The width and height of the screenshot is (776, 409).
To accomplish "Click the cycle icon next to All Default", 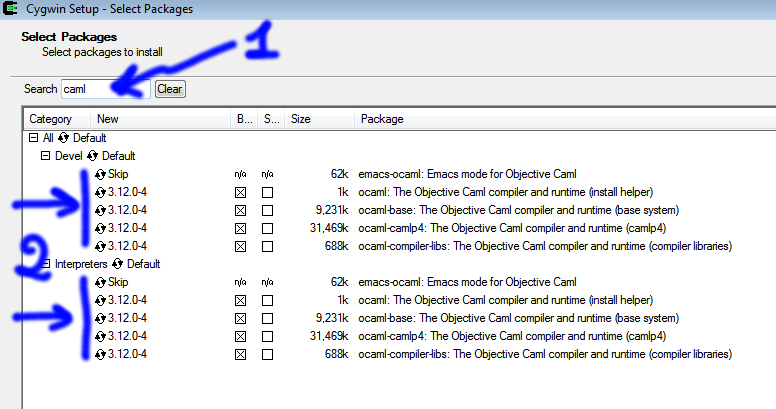I will pyautogui.click(x=63, y=138).
